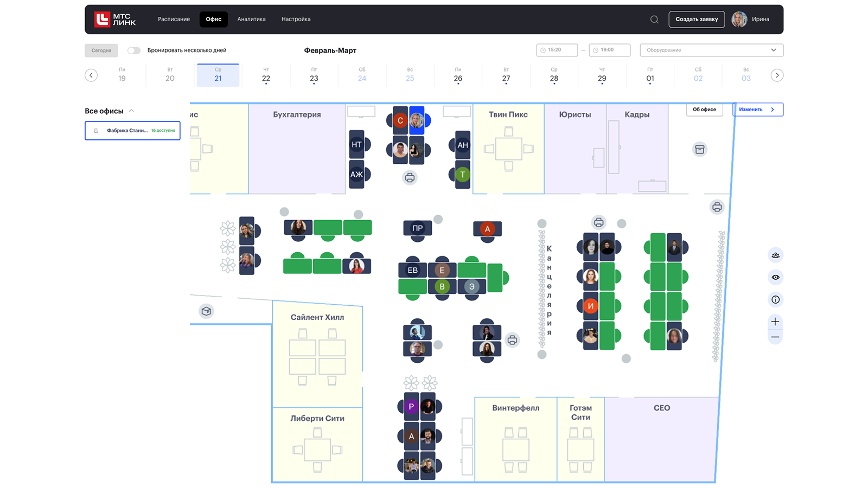Click printer icon above Канцелярия desks
Image resolution: width=868 pixels, height=488 pixels.
598,222
